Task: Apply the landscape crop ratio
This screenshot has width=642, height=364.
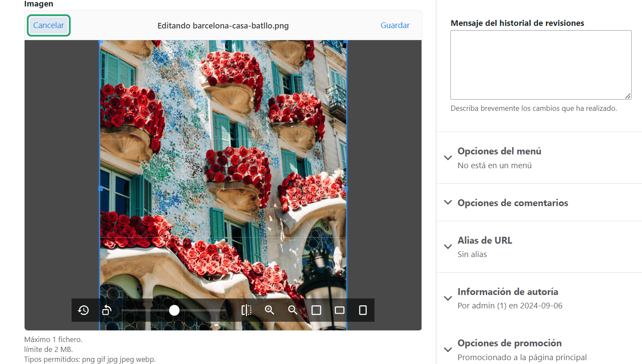Action: click(340, 310)
